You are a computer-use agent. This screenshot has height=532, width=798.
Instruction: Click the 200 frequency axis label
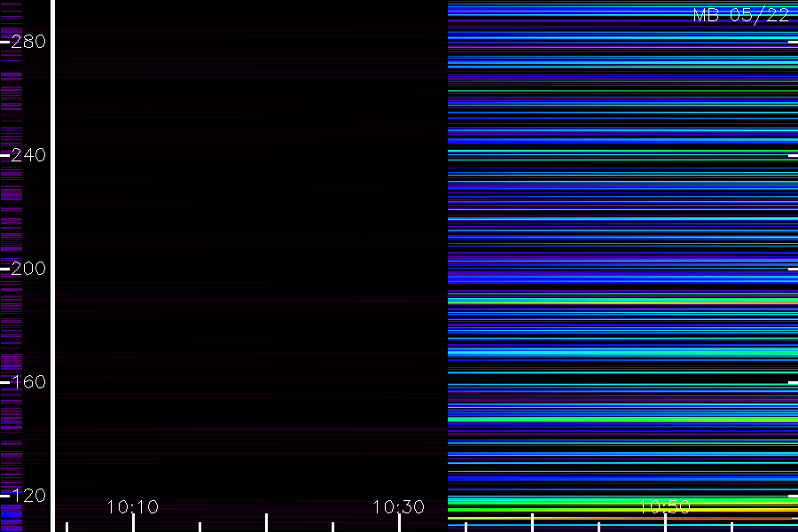click(x=28, y=269)
